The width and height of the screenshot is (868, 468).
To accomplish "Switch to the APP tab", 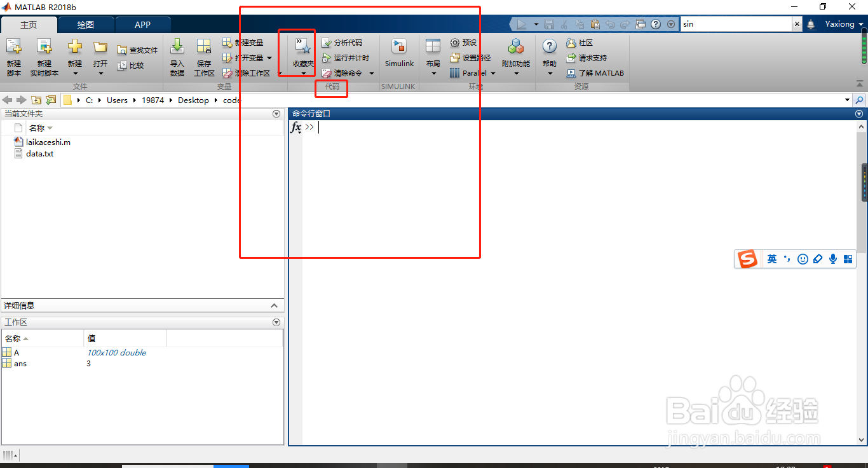I will pyautogui.click(x=143, y=25).
